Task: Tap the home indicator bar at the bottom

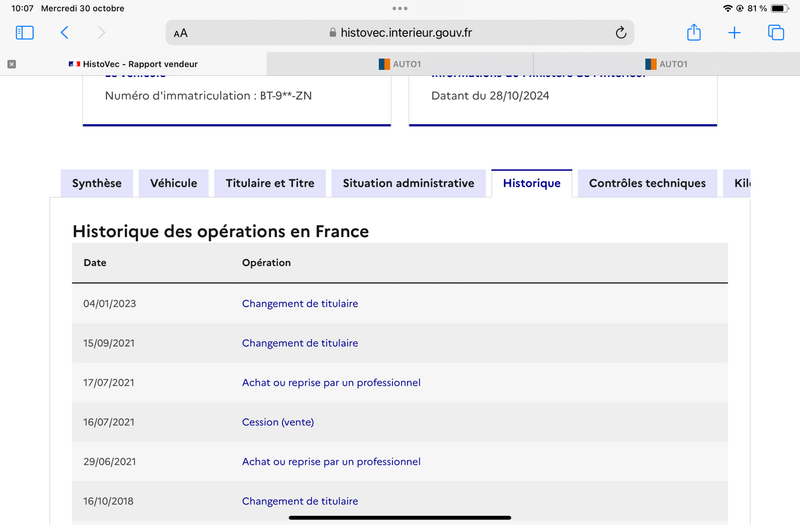Action: tap(400, 518)
